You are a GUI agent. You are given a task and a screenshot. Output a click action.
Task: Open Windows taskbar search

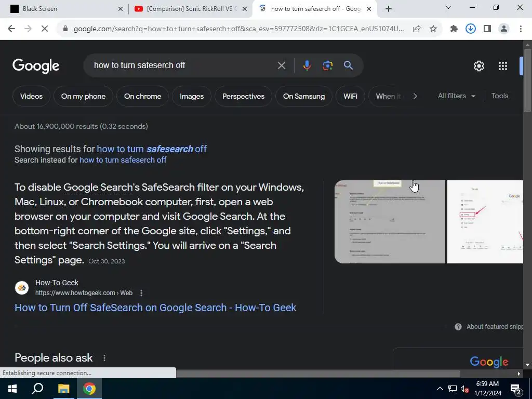coord(37,389)
